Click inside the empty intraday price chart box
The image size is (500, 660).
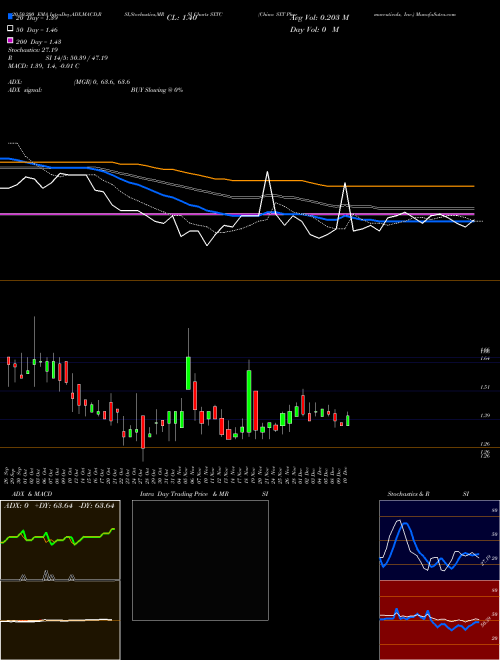[x=200, y=560]
